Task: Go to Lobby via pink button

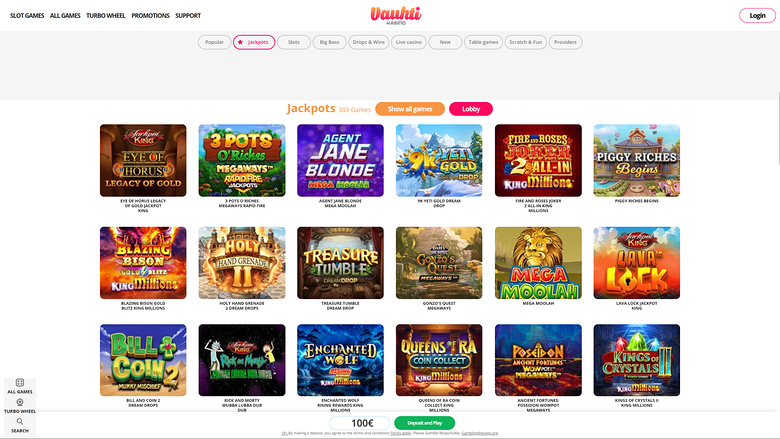Action: pyautogui.click(x=471, y=109)
